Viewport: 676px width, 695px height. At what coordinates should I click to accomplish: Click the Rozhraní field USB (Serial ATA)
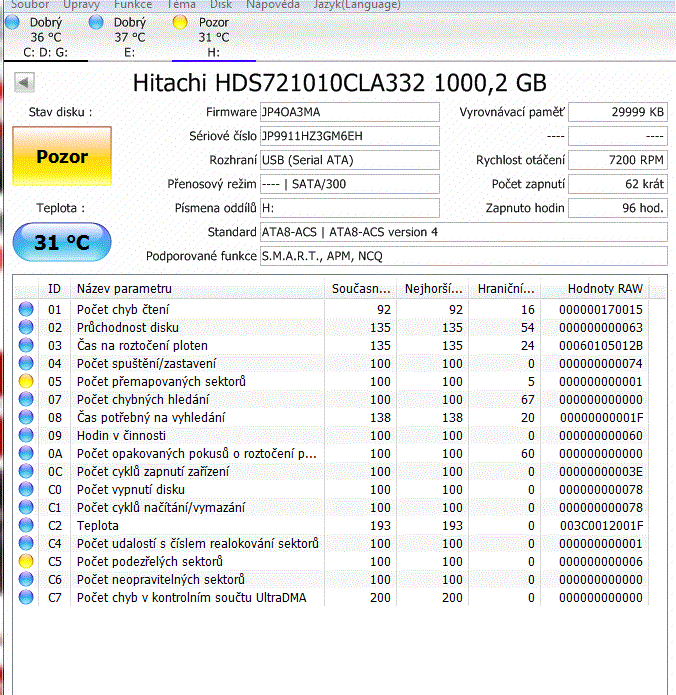(349, 160)
